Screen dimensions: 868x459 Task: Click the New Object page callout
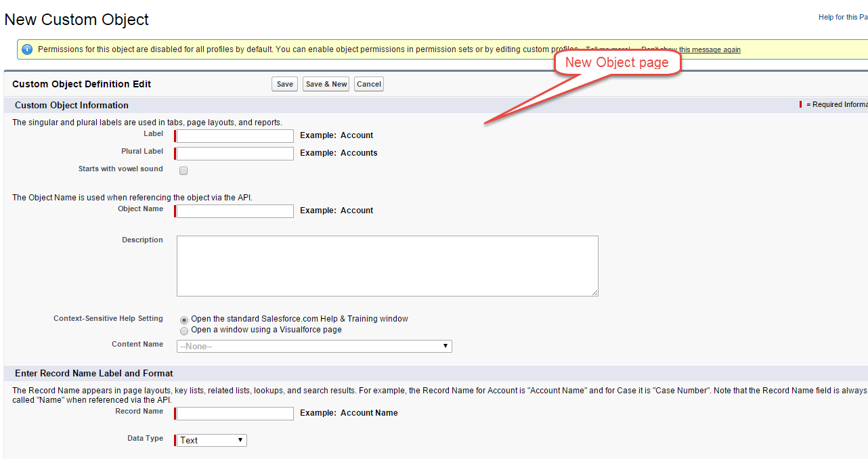point(617,63)
